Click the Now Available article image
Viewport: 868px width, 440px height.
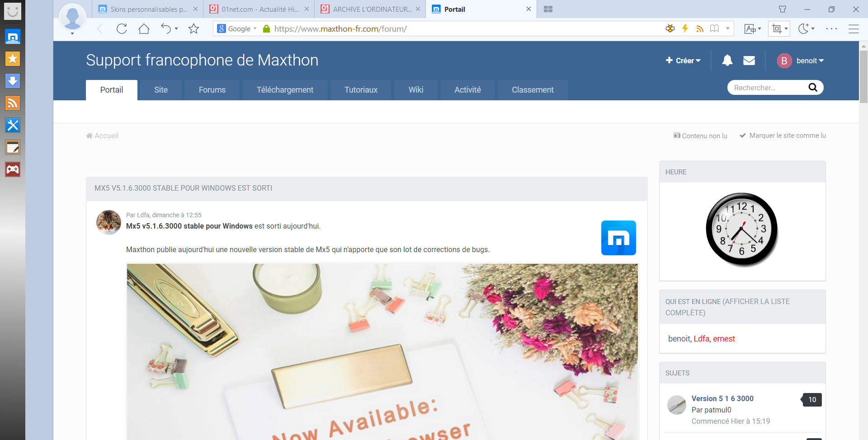pyautogui.click(x=382, y=352)
